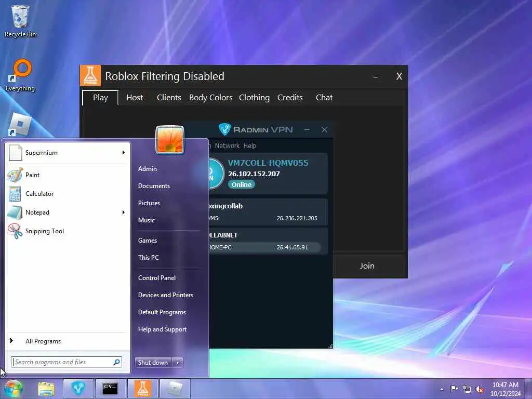Click the Radmin VPN power toggle button
Viewport: 532px width, 399px height.
216,174
